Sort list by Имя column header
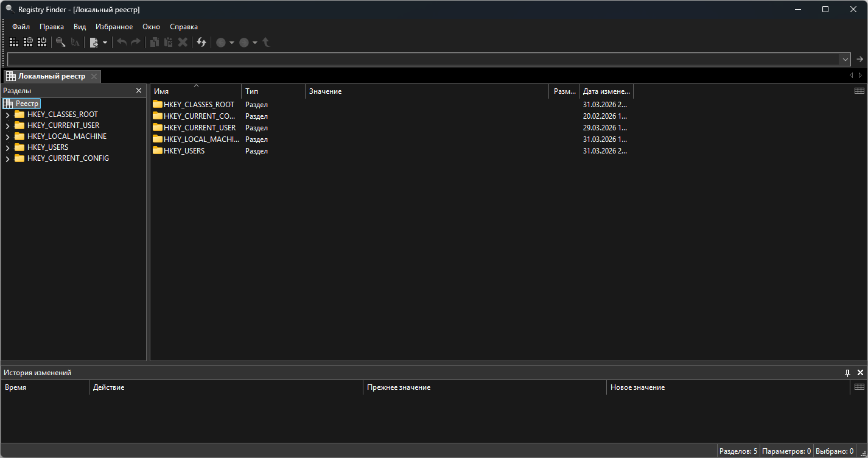868x458 pixels. coord(195,91)
